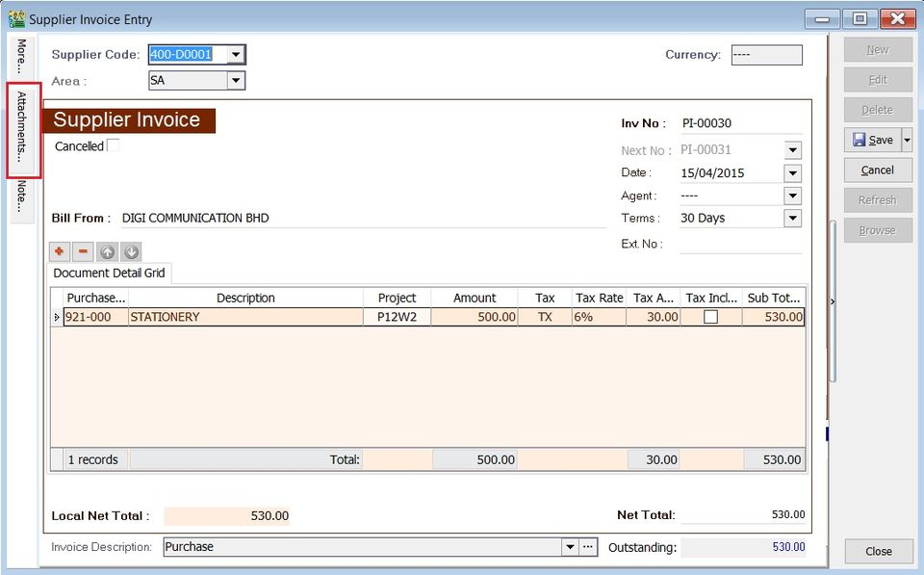This screenshot has height=575, width=924.
Task: Expand the Terms dropdown showing 30 Days
Action: [792, 218]
